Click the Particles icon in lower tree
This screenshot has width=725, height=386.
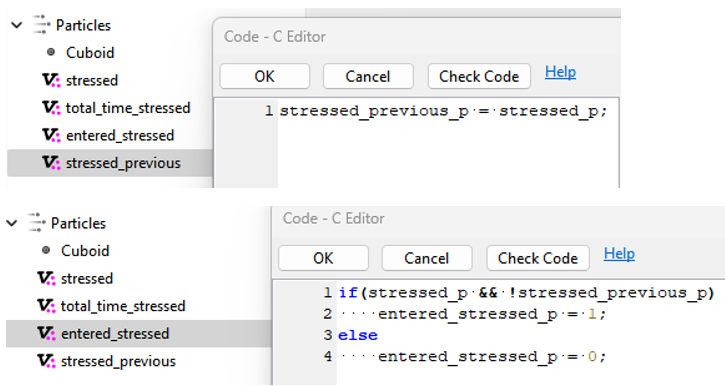pos(36,223)
